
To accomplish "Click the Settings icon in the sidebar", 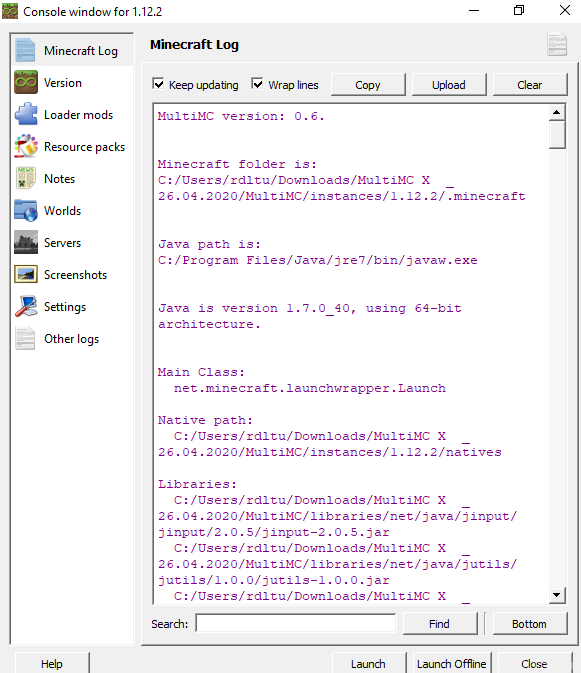I will pos(26,306).
